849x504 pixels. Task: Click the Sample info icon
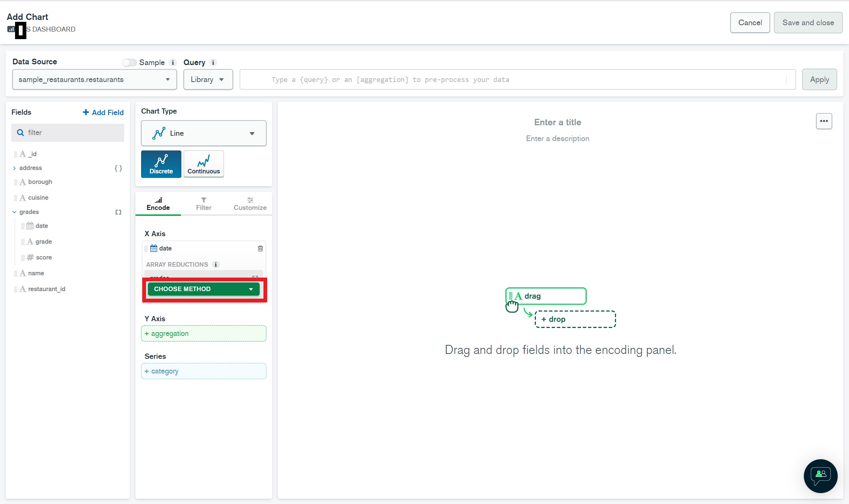pos(173,62)
